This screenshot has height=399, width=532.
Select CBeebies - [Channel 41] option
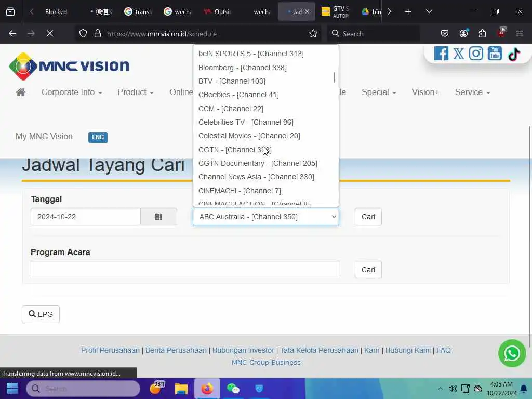click(x=238, y=95)
